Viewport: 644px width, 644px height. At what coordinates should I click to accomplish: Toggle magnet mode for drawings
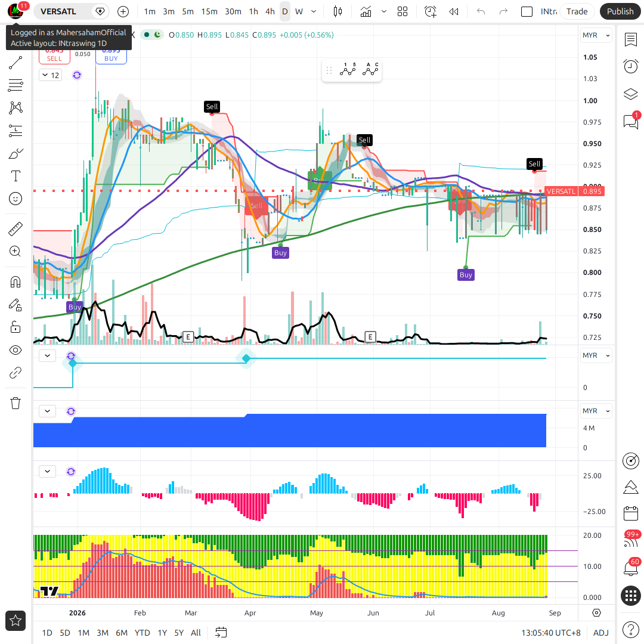(x=15, y=281)
